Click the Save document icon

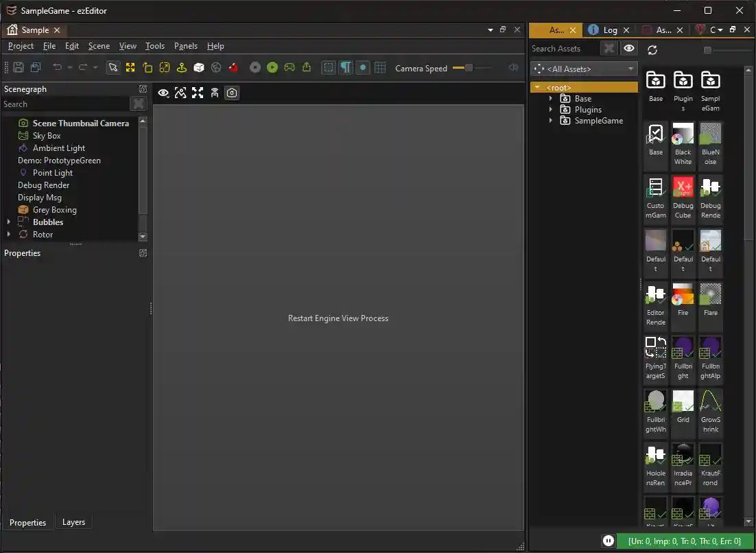click(19, 67)
